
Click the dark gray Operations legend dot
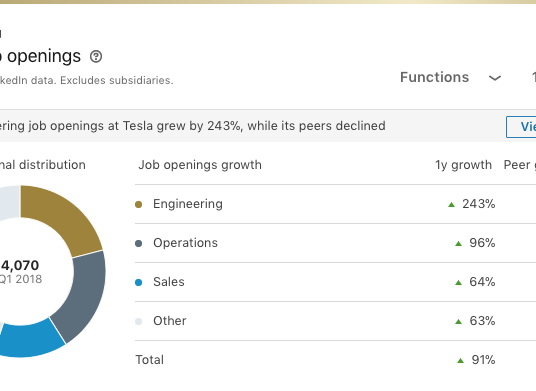(138, 243)
